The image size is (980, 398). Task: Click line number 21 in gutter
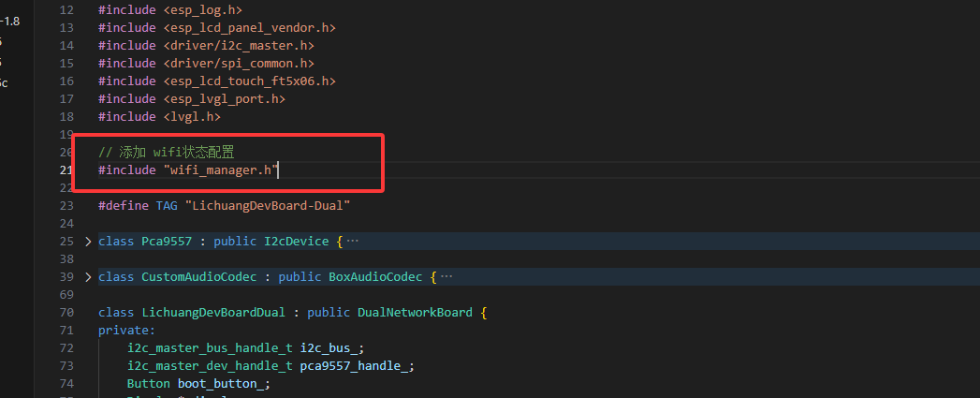point(66,170)
